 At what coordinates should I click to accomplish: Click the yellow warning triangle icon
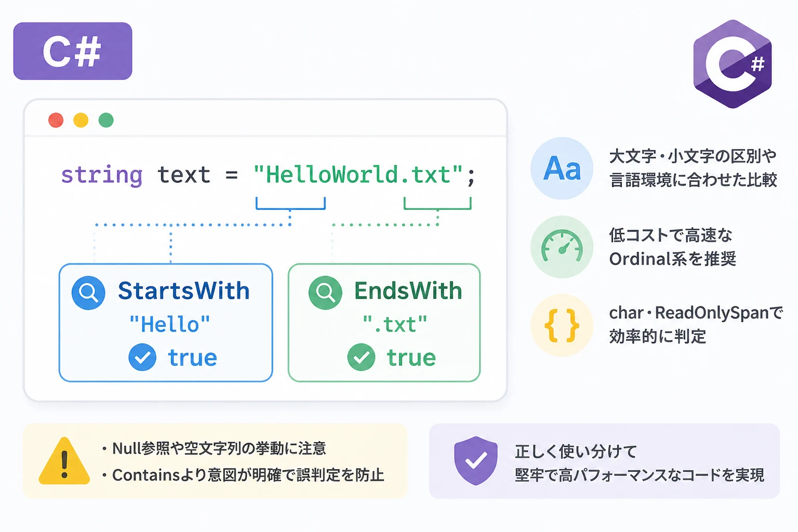(x=64, y=461)
